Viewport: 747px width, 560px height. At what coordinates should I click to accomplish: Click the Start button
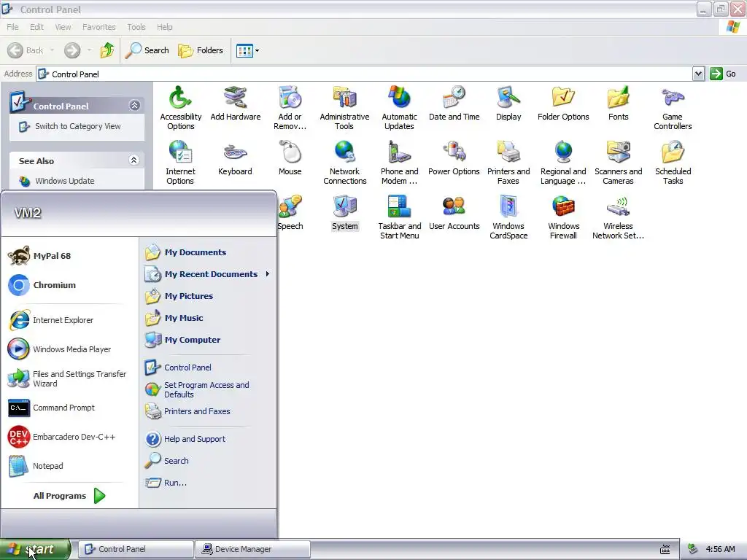click(x=35, y=549)
